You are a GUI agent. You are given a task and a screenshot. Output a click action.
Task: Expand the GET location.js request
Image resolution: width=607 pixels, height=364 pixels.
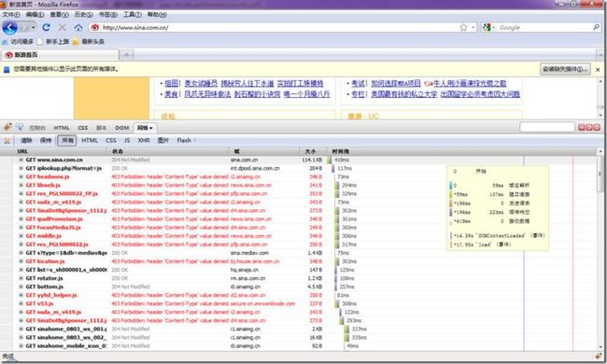(21, 261)
